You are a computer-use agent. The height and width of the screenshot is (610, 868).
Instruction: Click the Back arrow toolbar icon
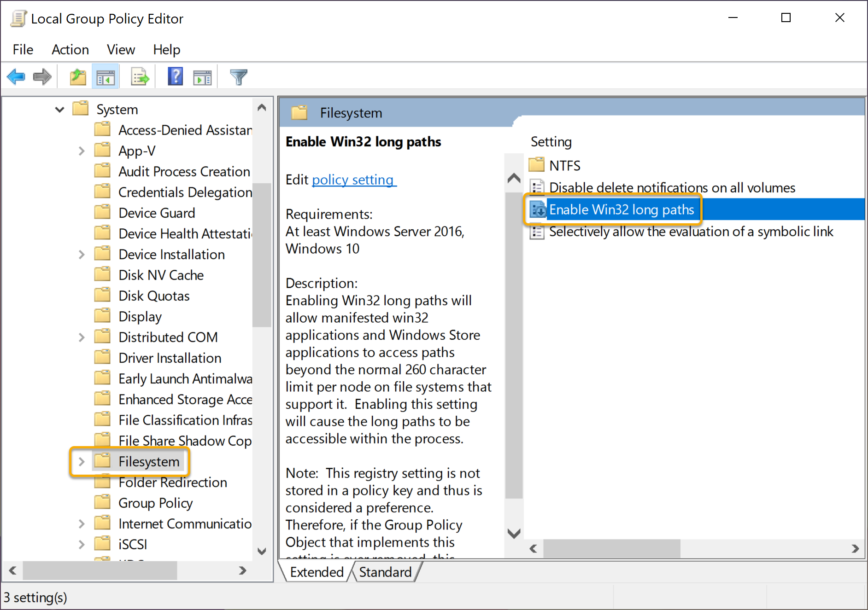click(16, 76)
